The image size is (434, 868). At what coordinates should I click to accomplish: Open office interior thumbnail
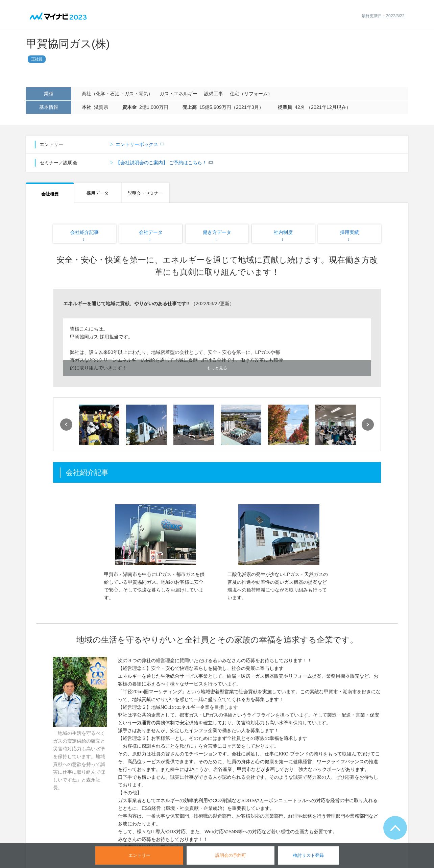pos(336,425)
